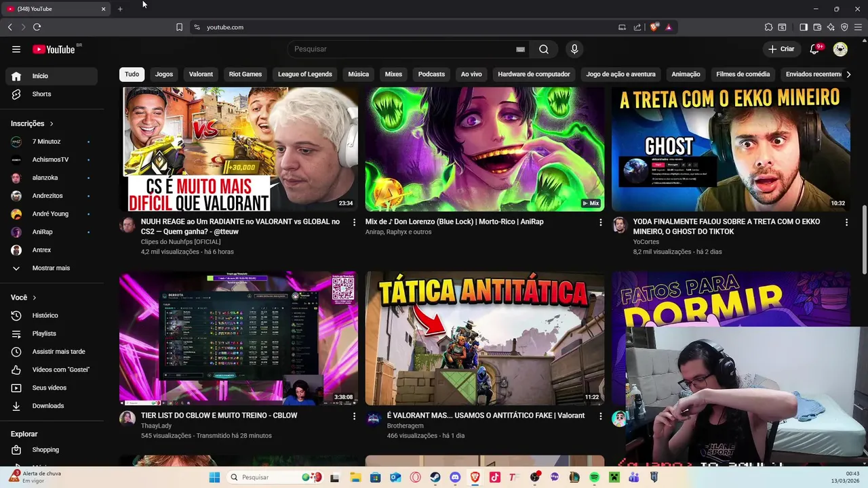Open Opera browser from the taskbar

(415, 477)
